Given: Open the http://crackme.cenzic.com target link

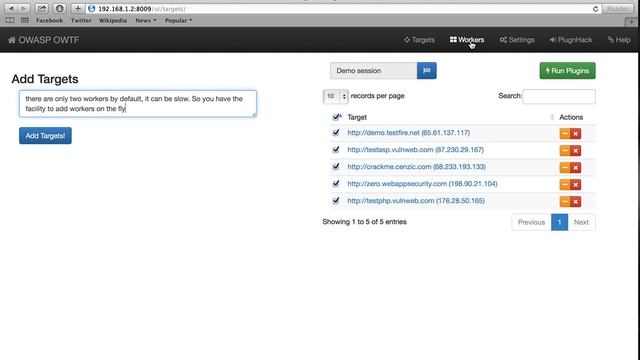Looking at the screenshot, I should coord(416,167).
